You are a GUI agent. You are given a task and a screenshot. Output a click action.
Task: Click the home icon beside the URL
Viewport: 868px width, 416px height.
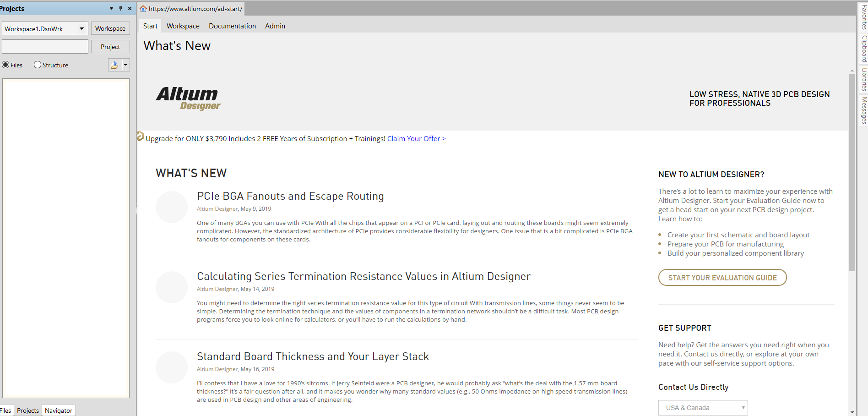point(143,9)
